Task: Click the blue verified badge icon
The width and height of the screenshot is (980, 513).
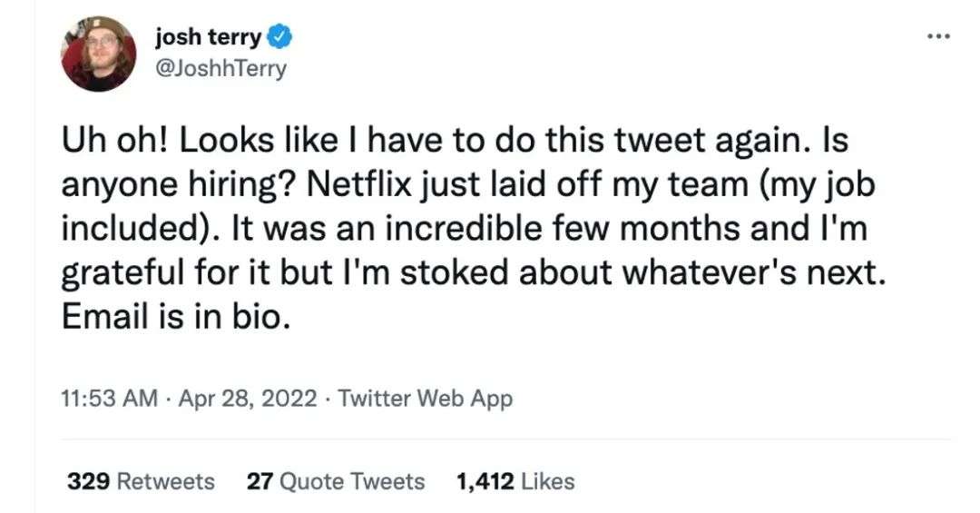Action: (281, 38)
